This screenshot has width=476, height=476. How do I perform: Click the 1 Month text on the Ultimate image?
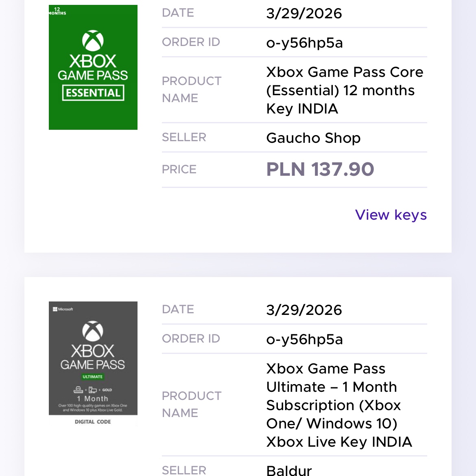pyautogui.click(x=93, y=399)
